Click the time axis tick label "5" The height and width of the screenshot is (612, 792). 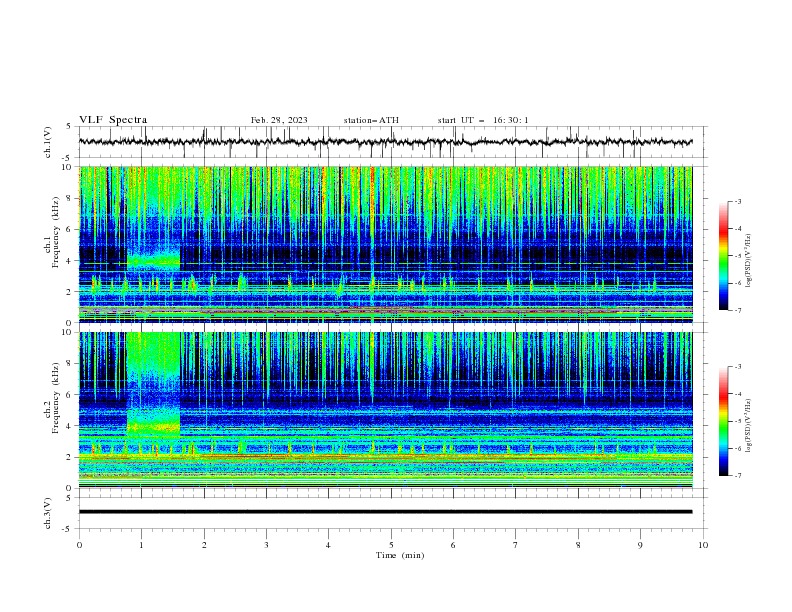click(x=391, y=545)
